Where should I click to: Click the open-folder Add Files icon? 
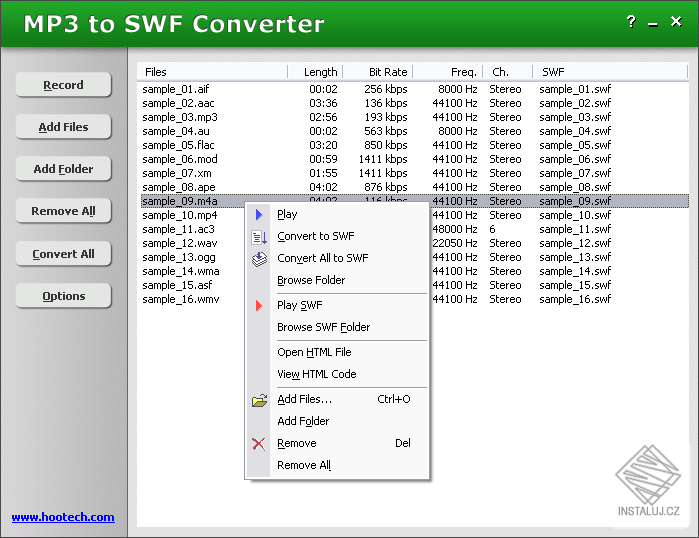259,400
